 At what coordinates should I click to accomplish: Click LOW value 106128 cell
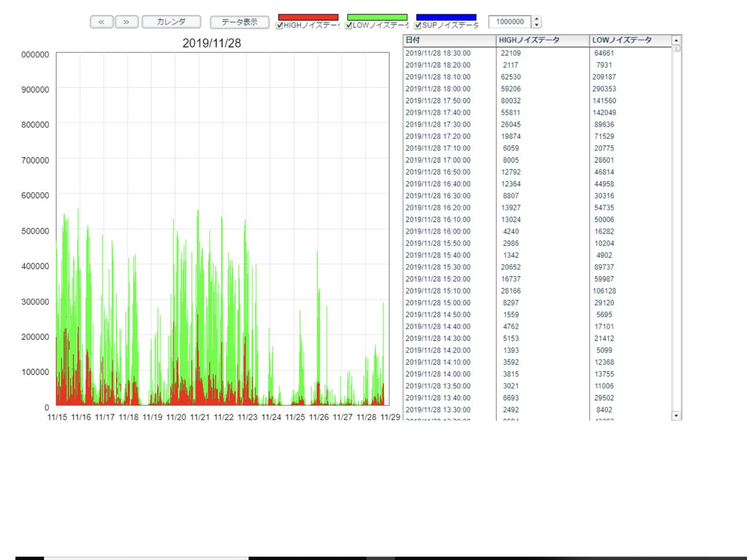pyautogui.click(x=631, y=291)
